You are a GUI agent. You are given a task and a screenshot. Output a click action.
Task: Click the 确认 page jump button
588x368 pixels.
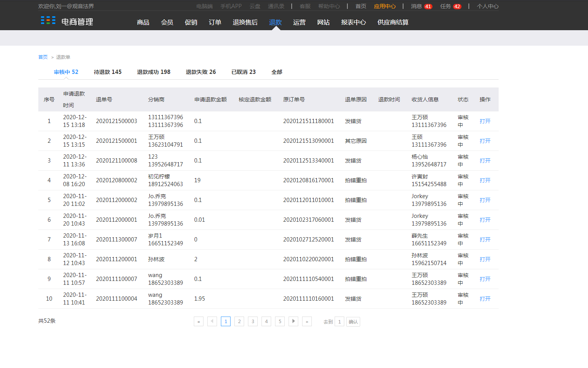(353, 322)
